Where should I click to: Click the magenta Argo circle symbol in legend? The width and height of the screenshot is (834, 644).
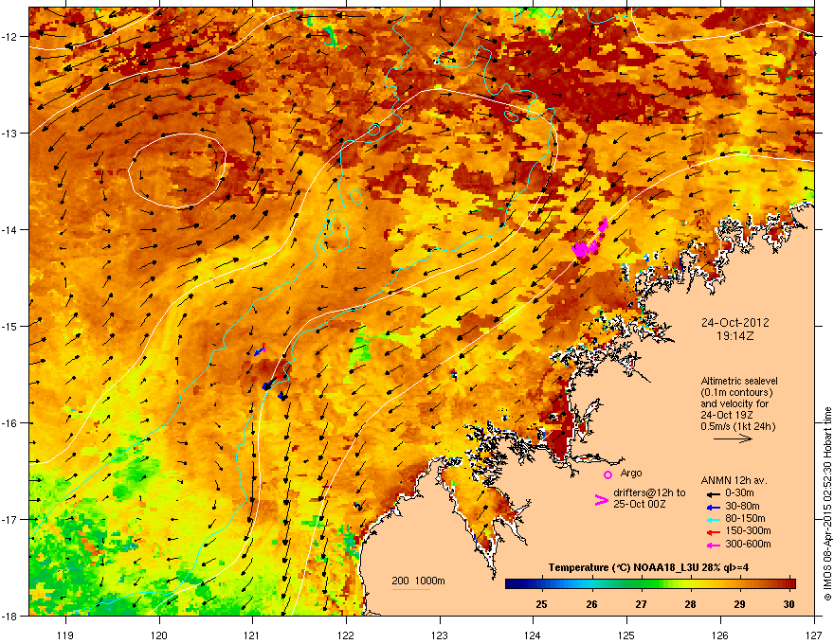[607, 474]
